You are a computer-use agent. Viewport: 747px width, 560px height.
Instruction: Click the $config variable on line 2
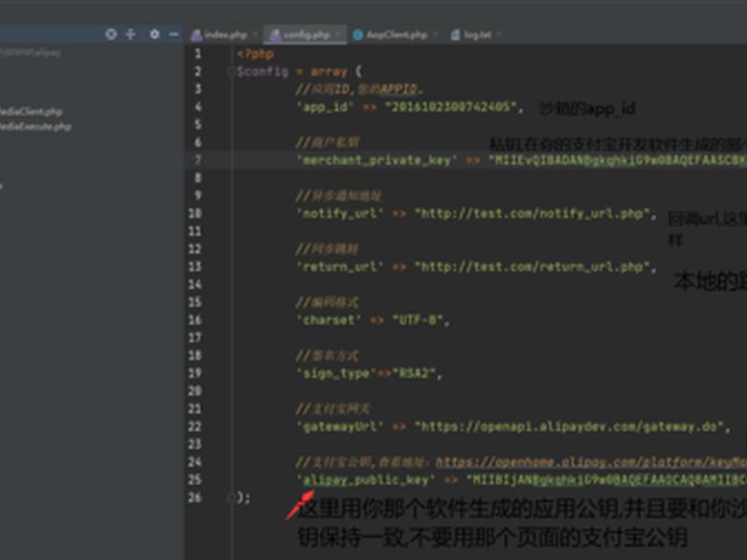click(262, 72)
